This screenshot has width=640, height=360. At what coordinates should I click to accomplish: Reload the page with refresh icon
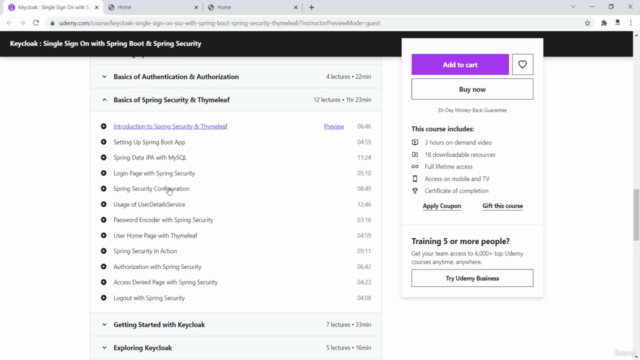click(36, 23)
